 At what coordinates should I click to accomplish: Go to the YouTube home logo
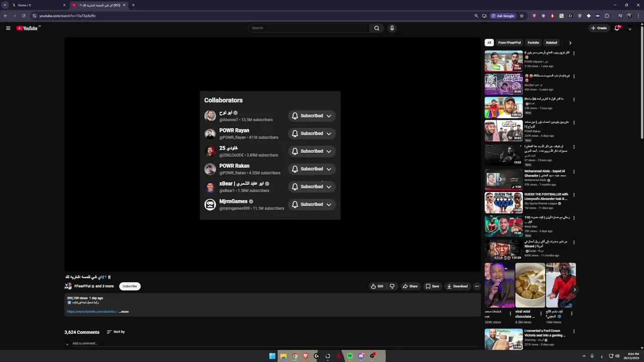[27, 28]
